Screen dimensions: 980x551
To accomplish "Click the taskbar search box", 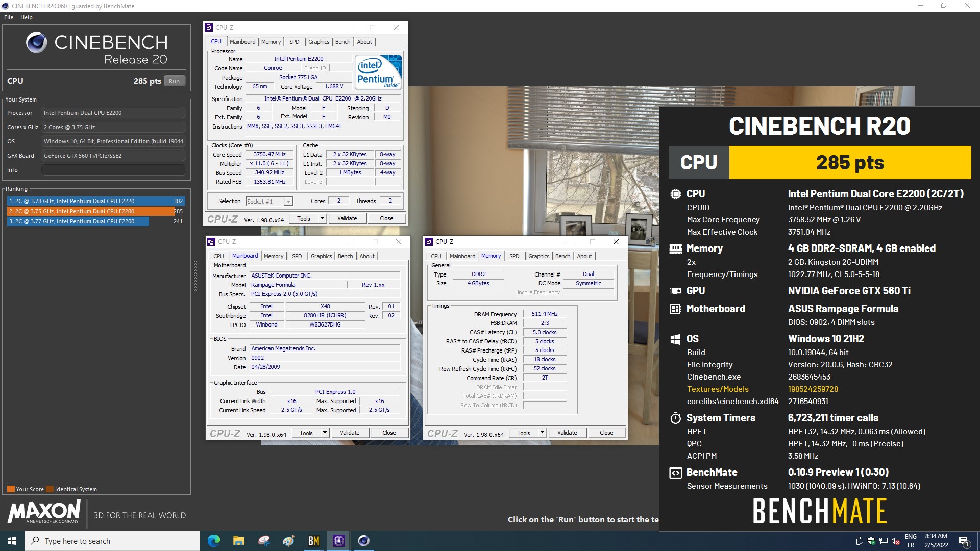I will click(112, 541).
